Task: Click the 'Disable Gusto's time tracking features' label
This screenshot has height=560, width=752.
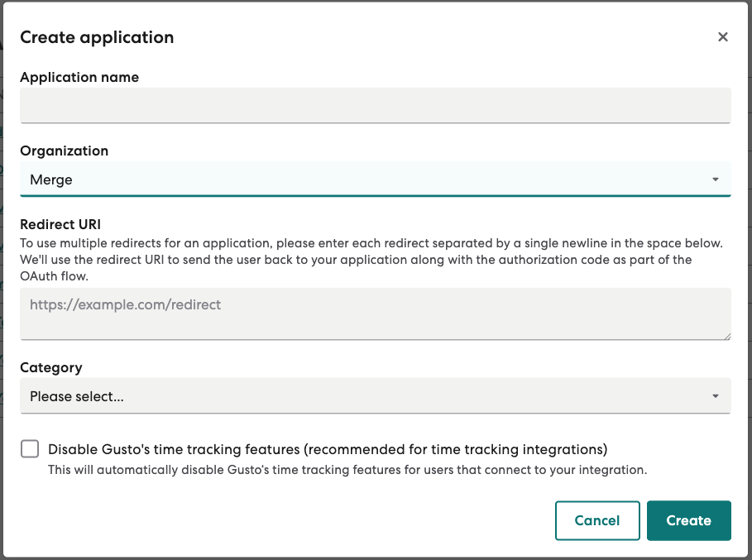Action: [328, 450]
